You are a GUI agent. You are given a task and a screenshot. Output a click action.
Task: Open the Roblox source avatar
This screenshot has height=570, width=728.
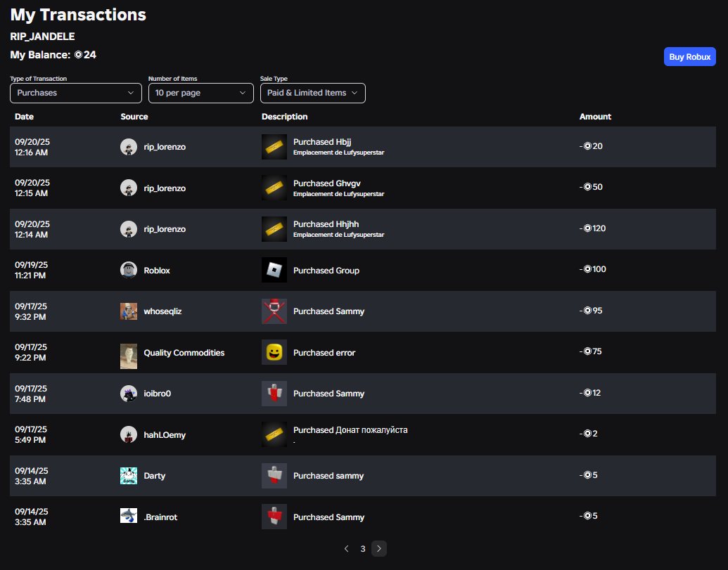(x=129, y=270)
